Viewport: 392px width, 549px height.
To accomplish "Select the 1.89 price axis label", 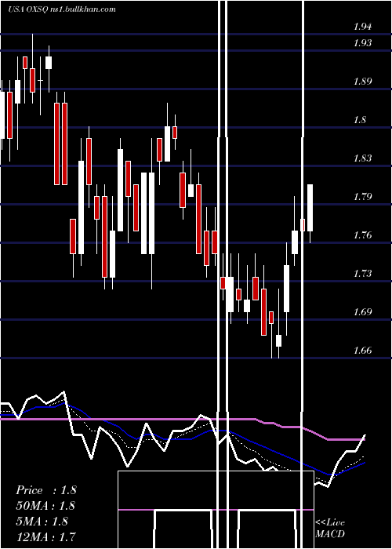I will (362, 82).
